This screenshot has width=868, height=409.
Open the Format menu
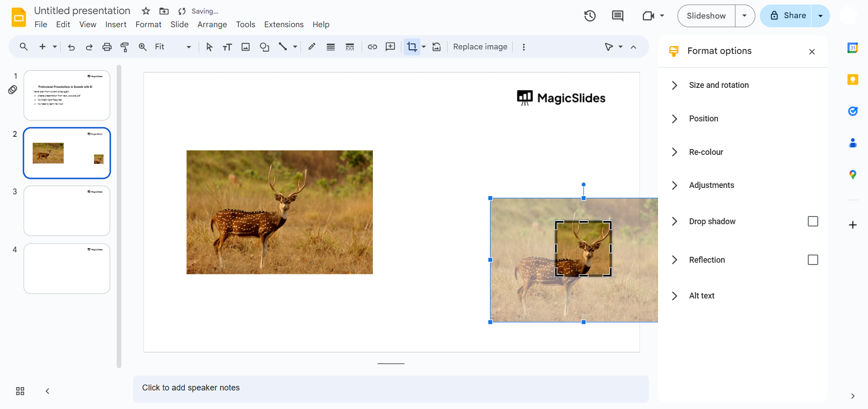[x=148, y=24]
